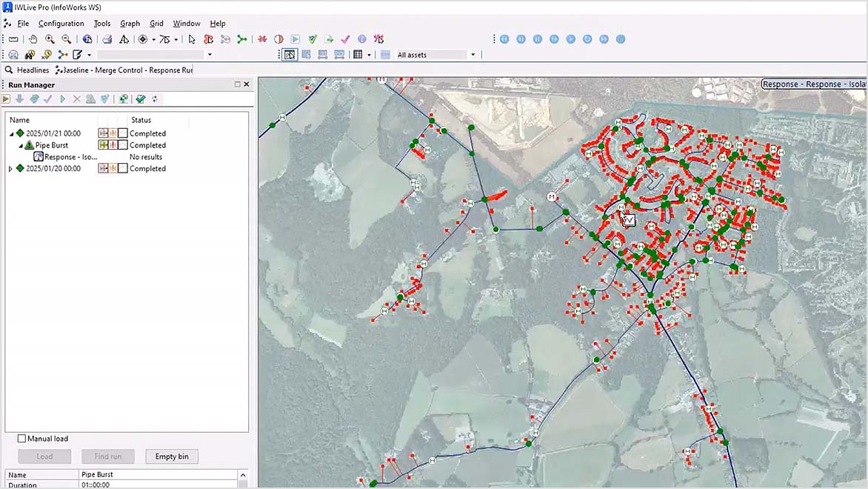The width and height of the screenshot is (868, 489).
Task: Open the Configuration menu
Action: (61, 23)
